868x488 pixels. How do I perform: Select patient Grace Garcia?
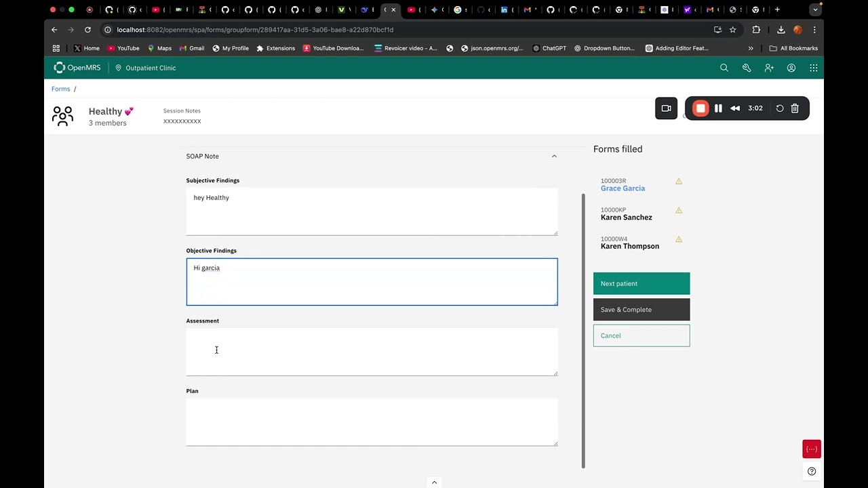623,188
